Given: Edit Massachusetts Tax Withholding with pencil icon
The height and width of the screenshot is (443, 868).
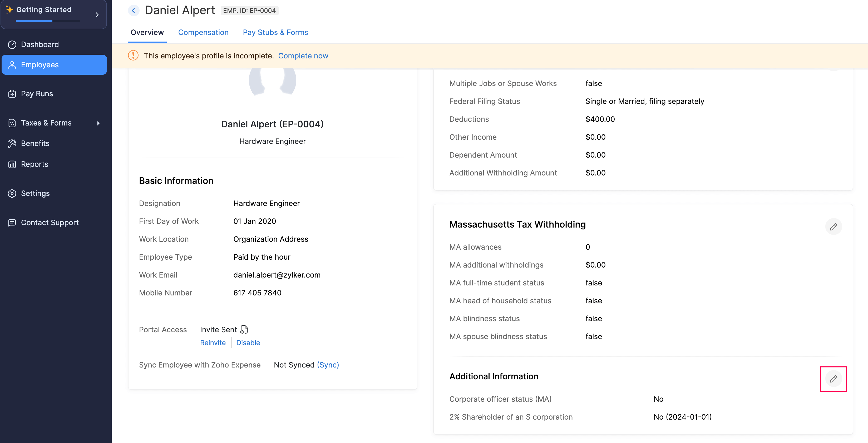Looking at the screenshot, I should (833, 226).
